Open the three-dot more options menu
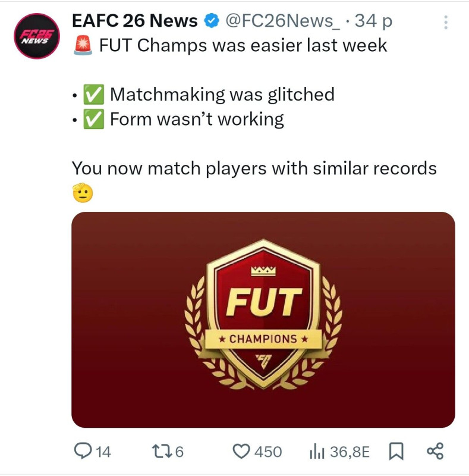 [x=445, y=23]
